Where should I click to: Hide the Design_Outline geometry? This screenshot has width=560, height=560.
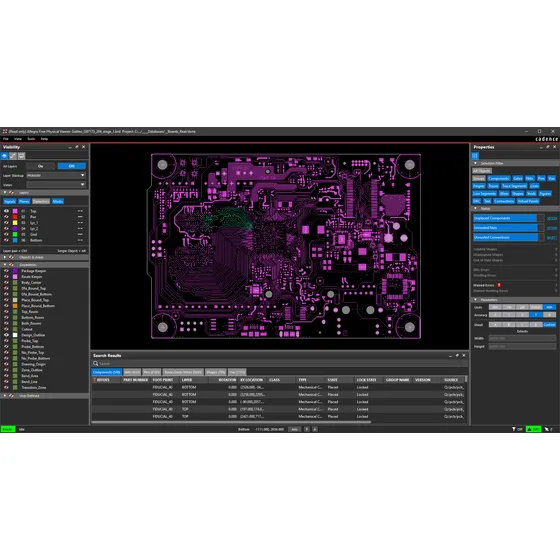[6, 335]
